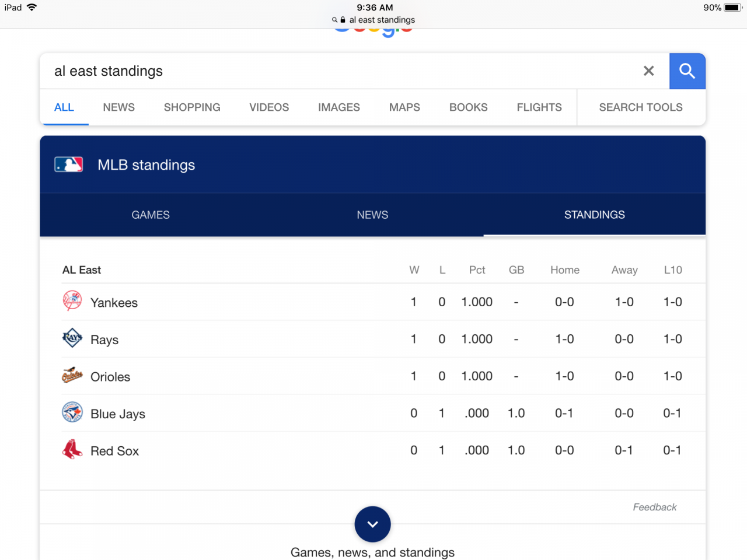Click the AL East division heading

(82, 270)
